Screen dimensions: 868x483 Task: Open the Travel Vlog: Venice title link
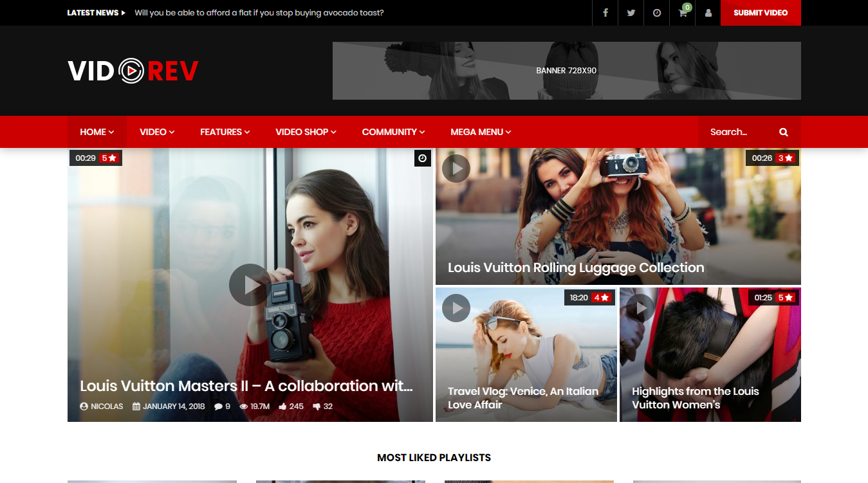[x=523, y=398]
